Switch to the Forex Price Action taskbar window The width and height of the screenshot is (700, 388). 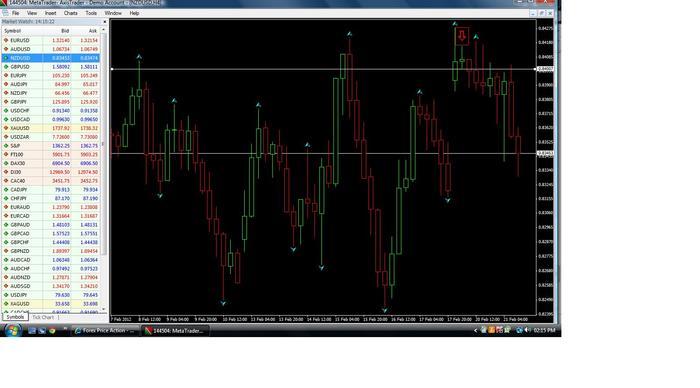pyautogui.click(x=105, y=331)
